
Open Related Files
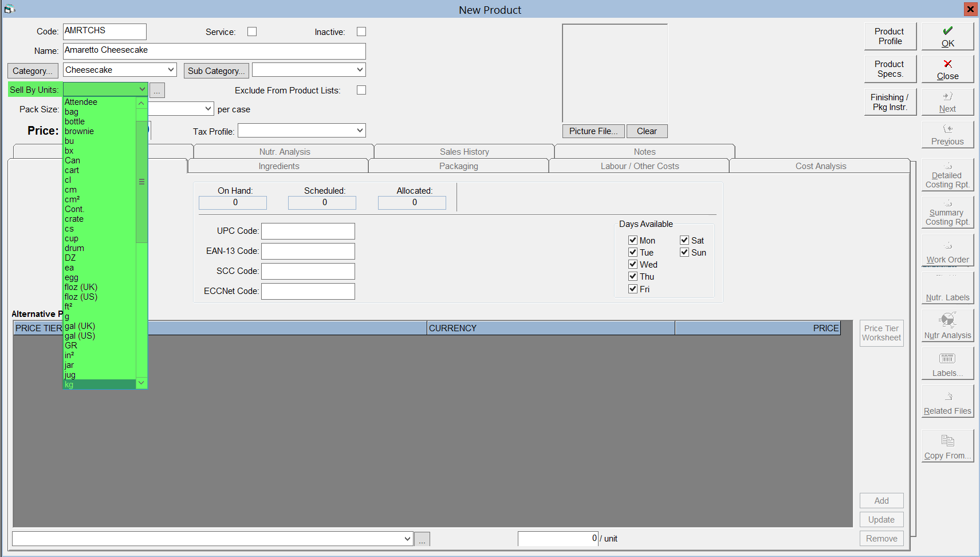click(947, 402)
